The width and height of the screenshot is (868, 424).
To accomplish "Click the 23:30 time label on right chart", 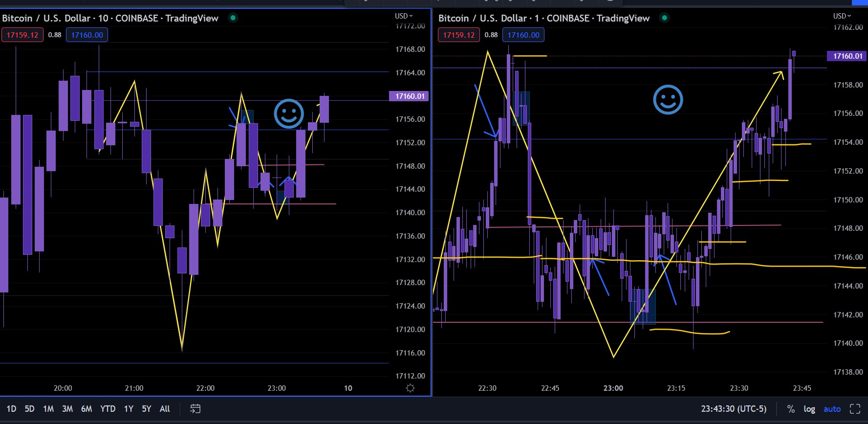I will tap(739, 388).
